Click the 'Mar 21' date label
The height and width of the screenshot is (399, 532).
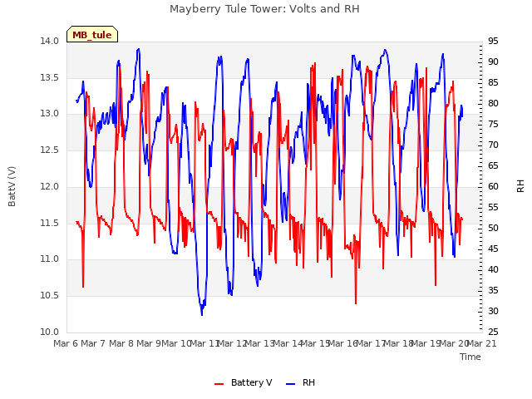[482, 343]
